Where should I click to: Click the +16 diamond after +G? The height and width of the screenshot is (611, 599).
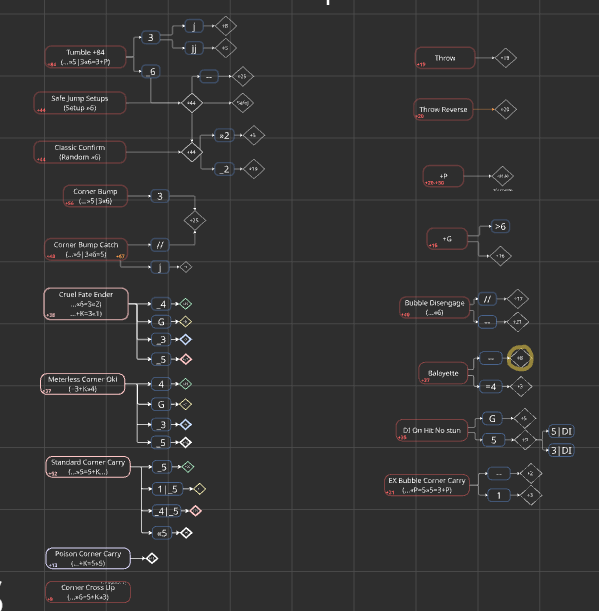point(501,256)
